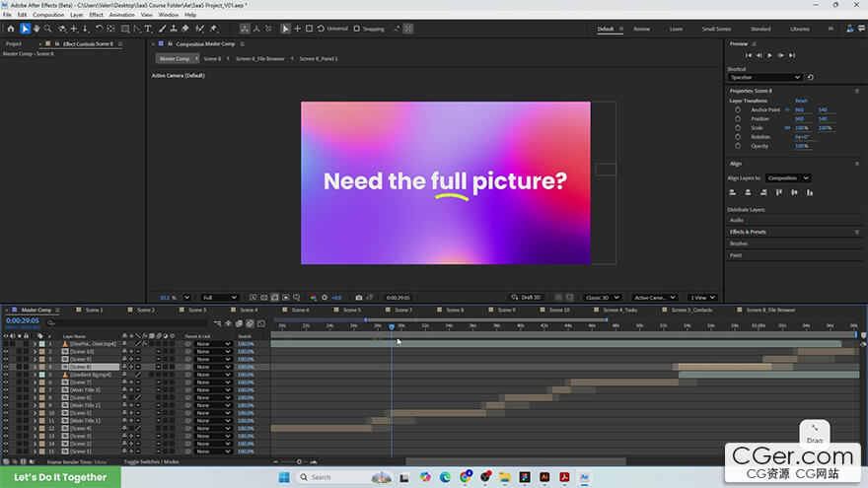Screen dimensions: 868x488
Task: Click Scene 8 in composition breadcrumb
Action: point(212,58)
